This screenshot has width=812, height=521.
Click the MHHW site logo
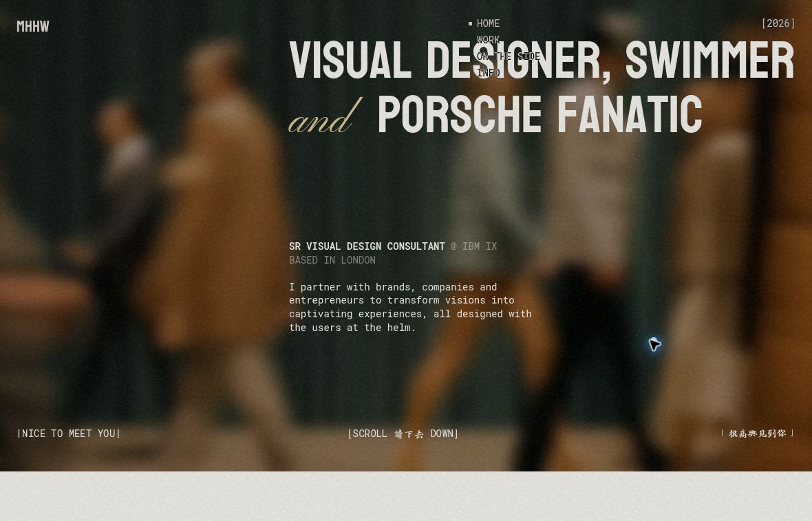(x=32, y=26)
